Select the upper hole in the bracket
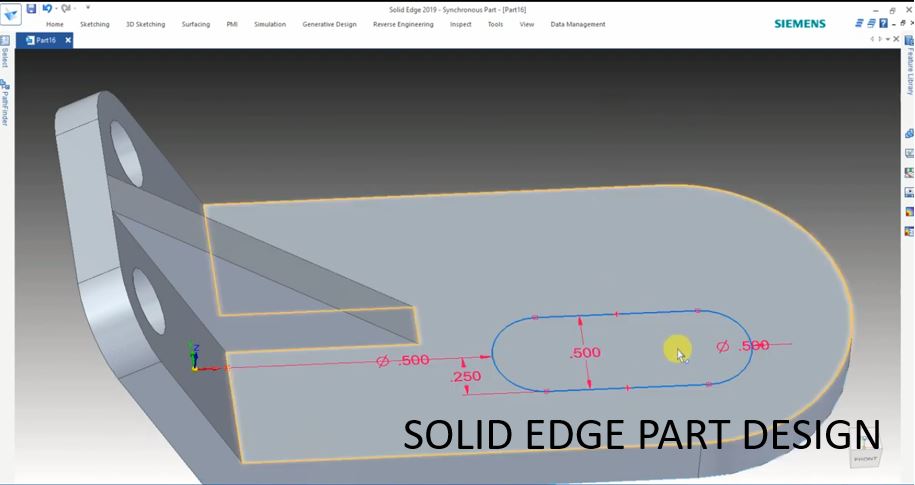The height and width of the screenshot is (485, 915). pos(127,154)
